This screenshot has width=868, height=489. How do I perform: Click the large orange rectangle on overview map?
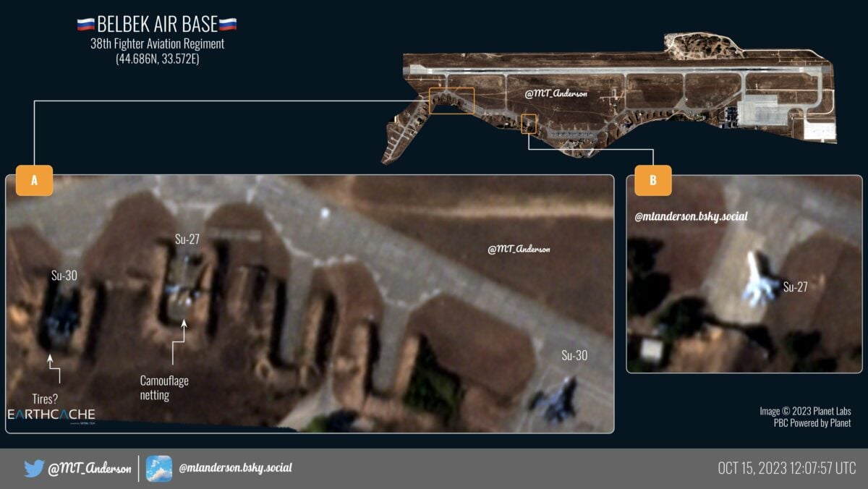tap(451, 101)
